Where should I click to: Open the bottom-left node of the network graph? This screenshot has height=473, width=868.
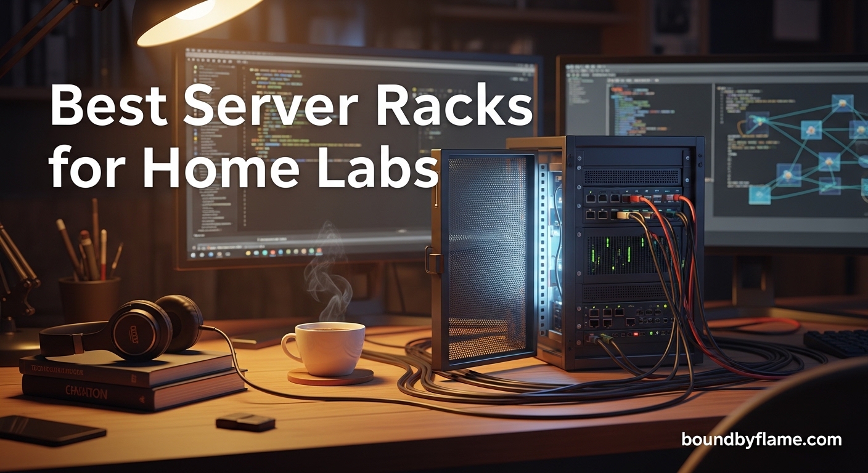point(759,194)
